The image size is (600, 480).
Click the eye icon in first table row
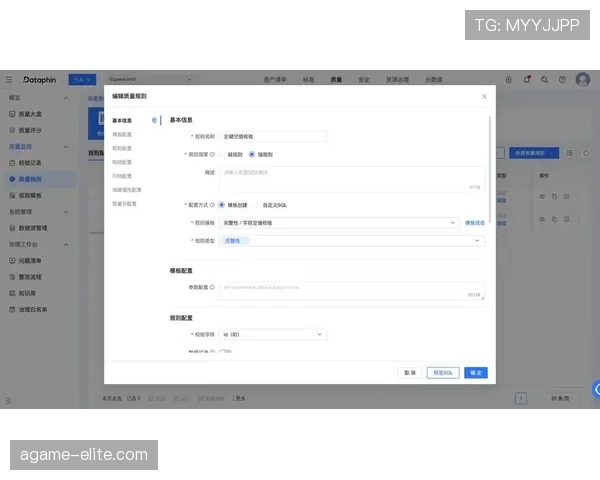tap(542, 196)
